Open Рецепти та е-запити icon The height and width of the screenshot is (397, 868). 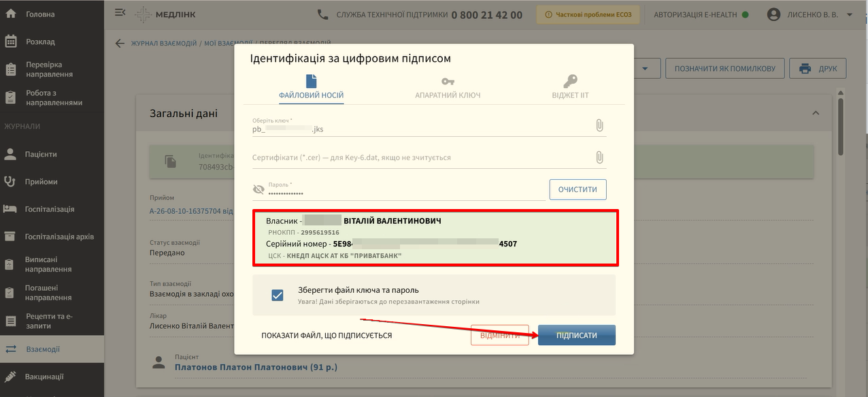[x=10, y=321]
